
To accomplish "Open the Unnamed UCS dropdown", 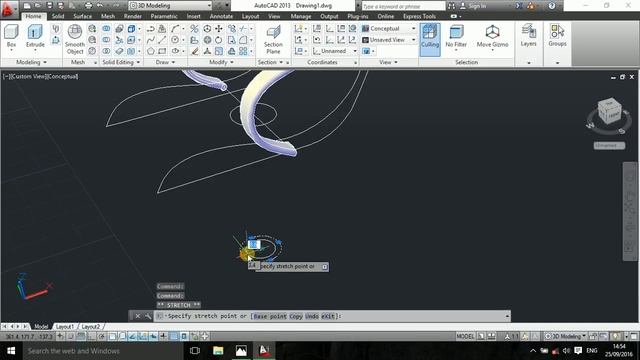I will (334, 51).
